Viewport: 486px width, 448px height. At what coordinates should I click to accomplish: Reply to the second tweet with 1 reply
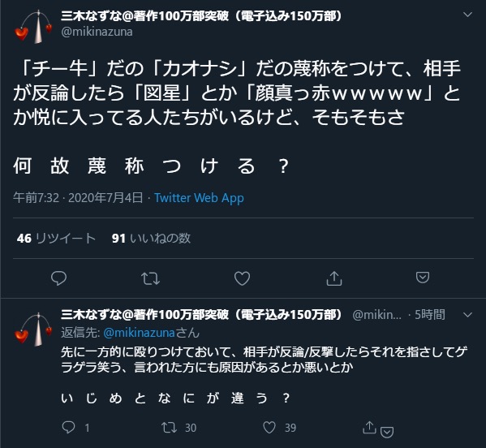[68, 427]
